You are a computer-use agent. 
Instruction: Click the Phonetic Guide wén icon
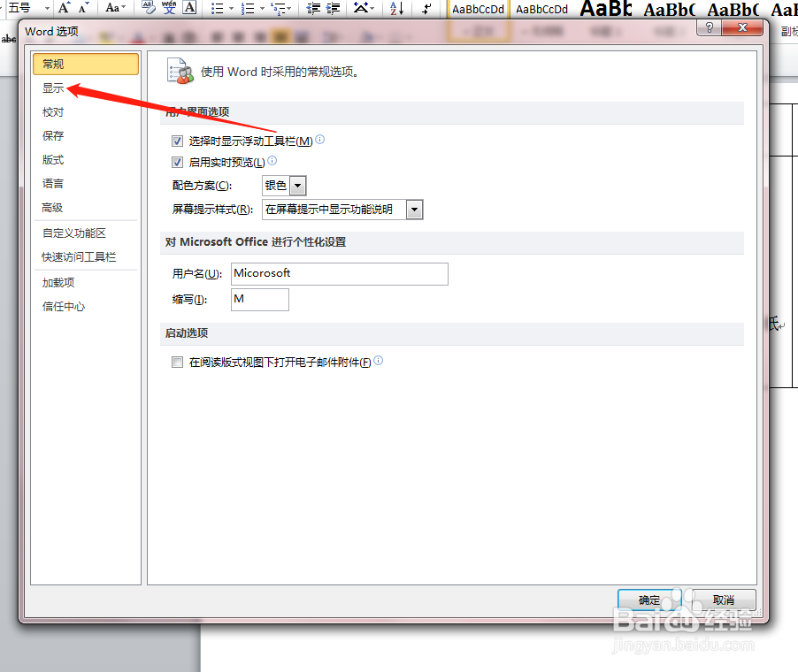click(x=169, y=8)
